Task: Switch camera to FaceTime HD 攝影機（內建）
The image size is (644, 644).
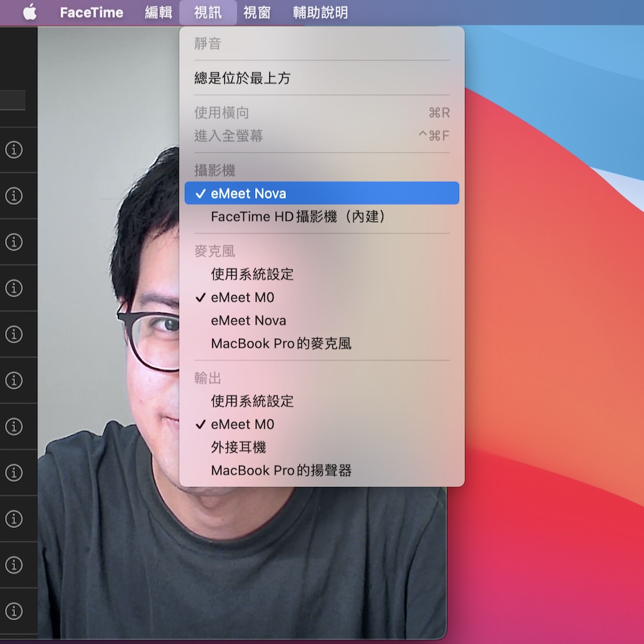Action: [x=321, y=216]
